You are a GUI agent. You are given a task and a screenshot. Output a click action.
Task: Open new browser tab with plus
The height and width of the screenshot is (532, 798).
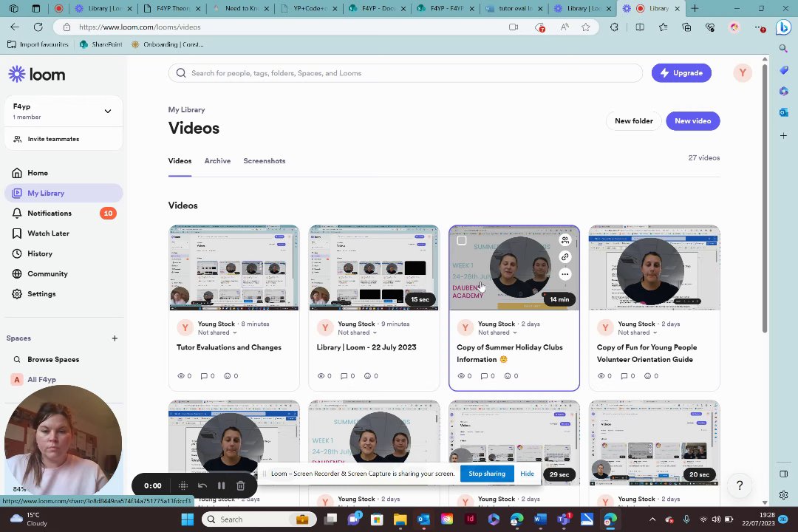click(x=695, y=8)
